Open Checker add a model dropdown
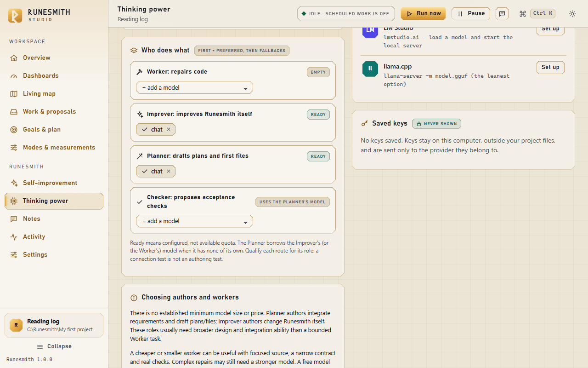588x368 pixels. [194, 221]
